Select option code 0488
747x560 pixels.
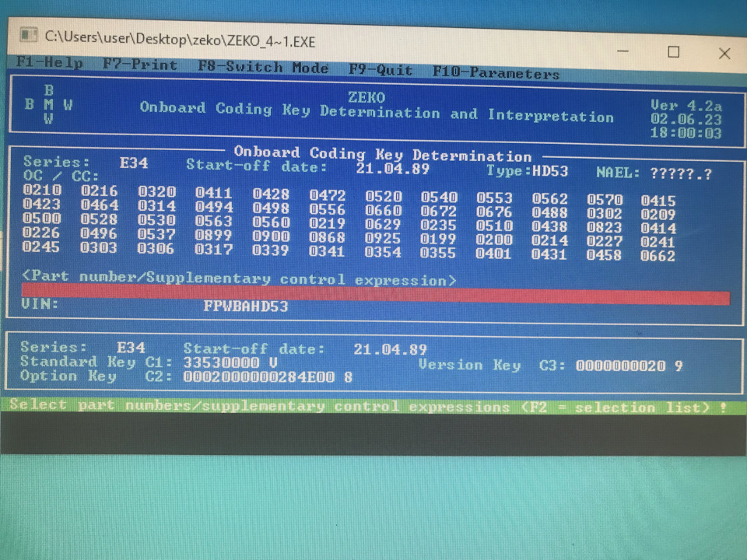click(550, 213)
